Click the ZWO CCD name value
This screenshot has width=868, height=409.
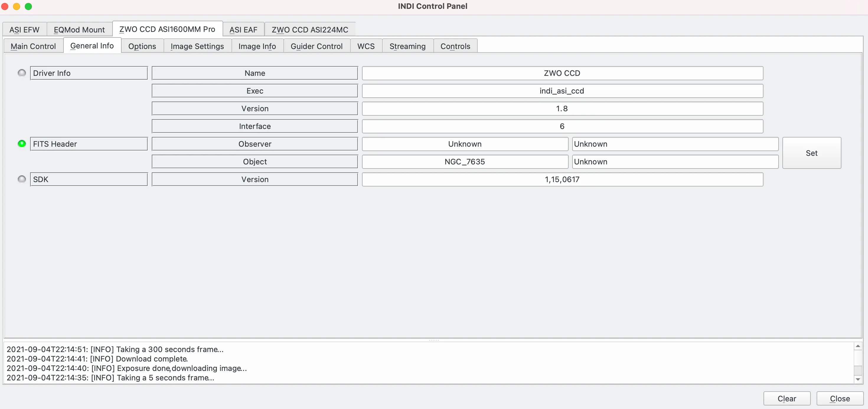[x=562, y=73]
